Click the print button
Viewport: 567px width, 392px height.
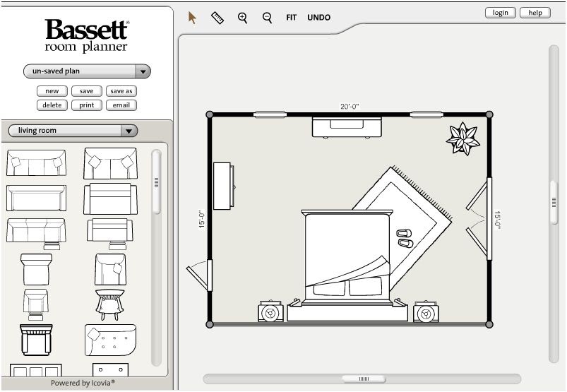pyautogui.click(x=86, y=105)
